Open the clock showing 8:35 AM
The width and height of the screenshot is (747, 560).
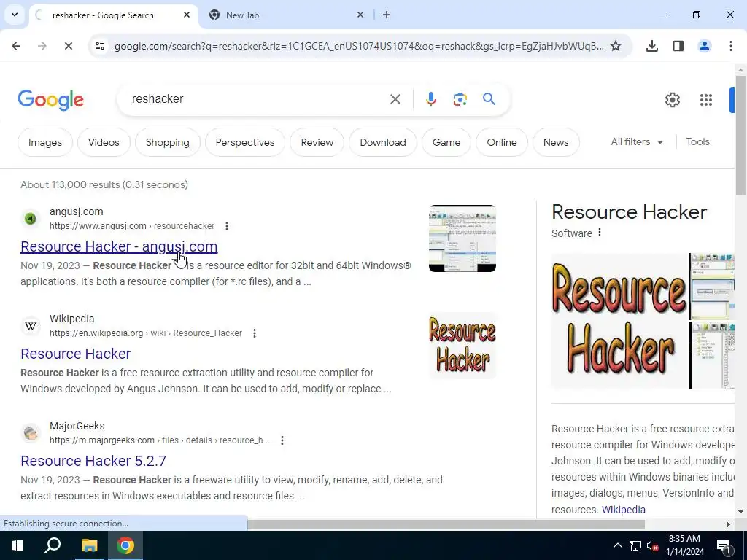click(684, 545)
